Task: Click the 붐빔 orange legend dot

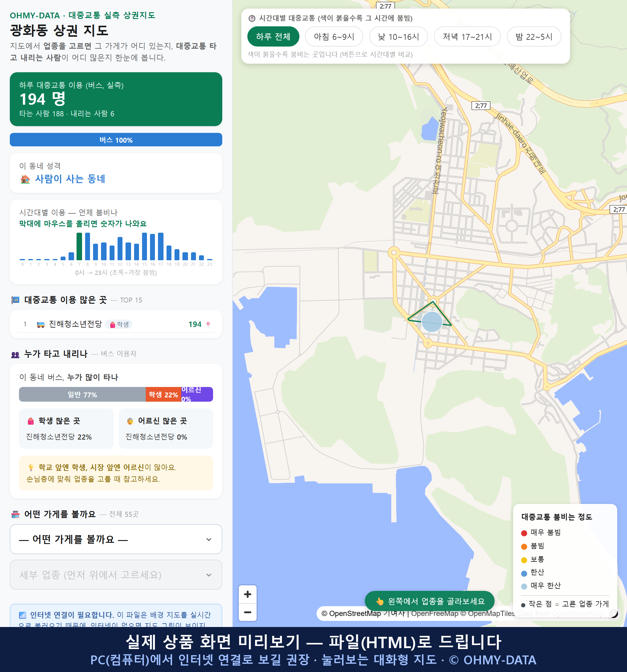Action: point(524,546)
